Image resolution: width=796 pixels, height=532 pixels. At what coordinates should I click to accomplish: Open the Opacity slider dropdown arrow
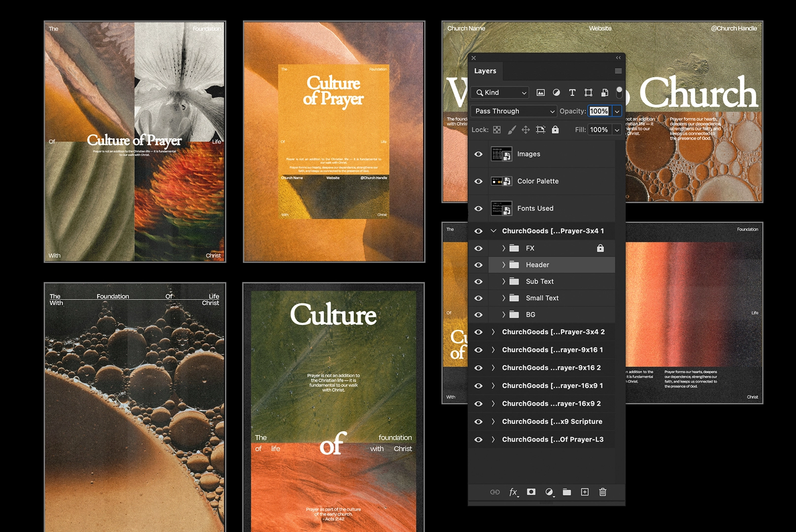coord(617,111)
